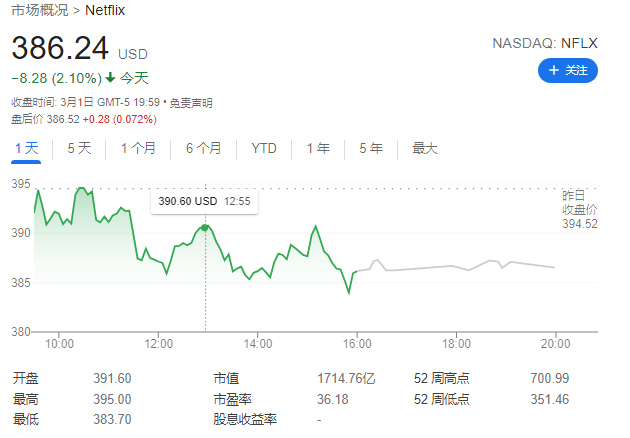Switch to the 5天 tab
630x438 pixels.
tap(79, 148)
